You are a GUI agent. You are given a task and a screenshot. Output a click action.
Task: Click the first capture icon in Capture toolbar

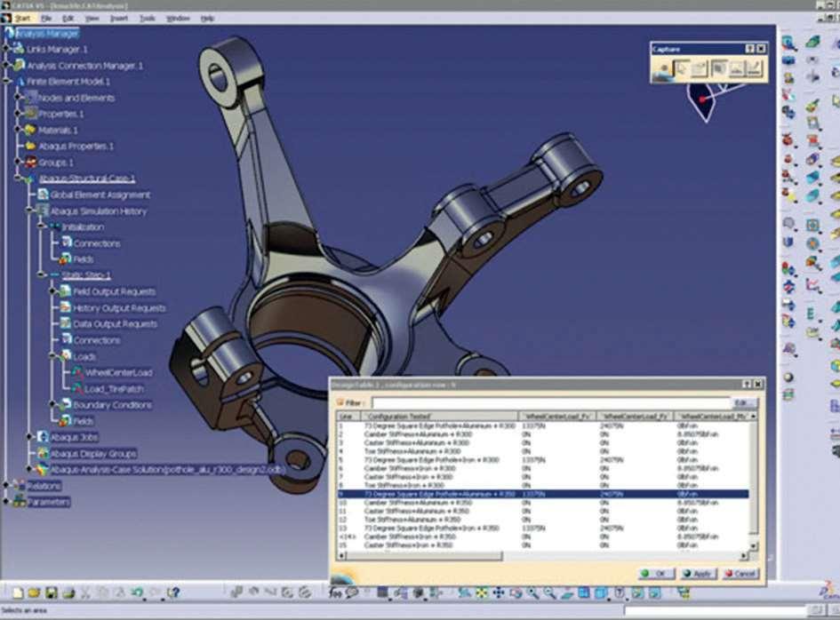663,68
